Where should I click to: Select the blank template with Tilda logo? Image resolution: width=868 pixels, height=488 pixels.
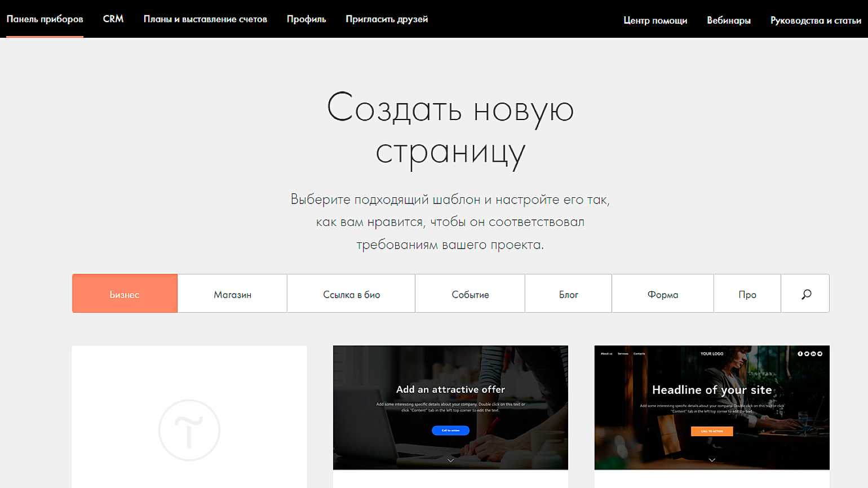click(x=189, y=417)
